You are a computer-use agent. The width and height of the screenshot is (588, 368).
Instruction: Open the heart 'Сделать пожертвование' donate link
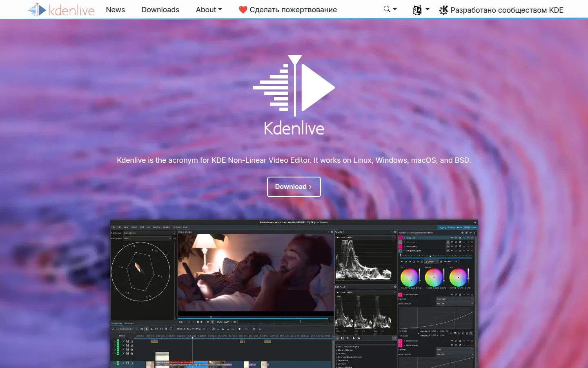click(x=288, y=9)
